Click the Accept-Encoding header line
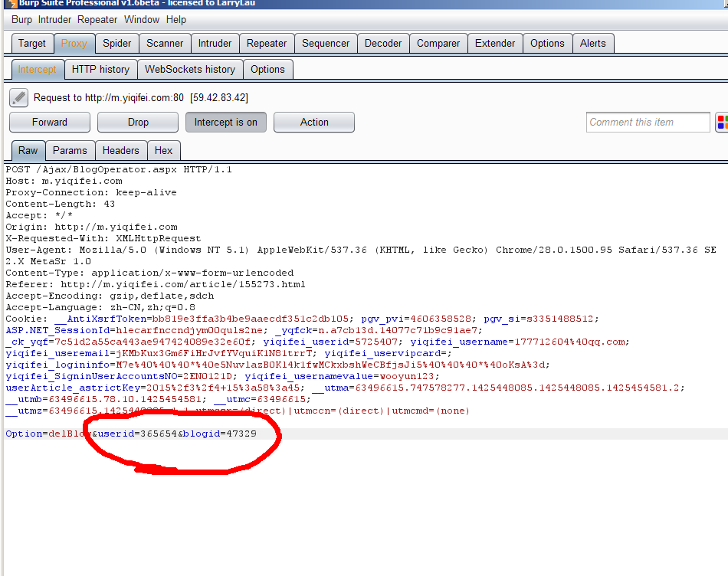 click(x=110, y=296)
